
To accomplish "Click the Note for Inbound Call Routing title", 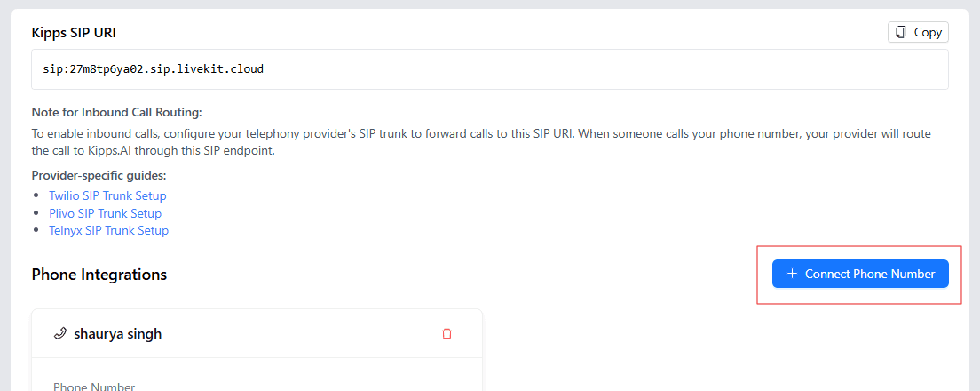I will click(x=116, y=112).
